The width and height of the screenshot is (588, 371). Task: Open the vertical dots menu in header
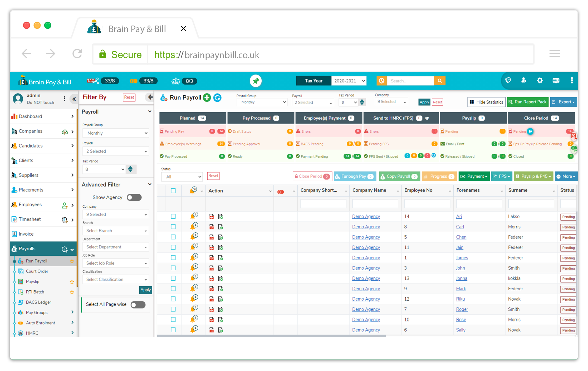click(572, 80)
